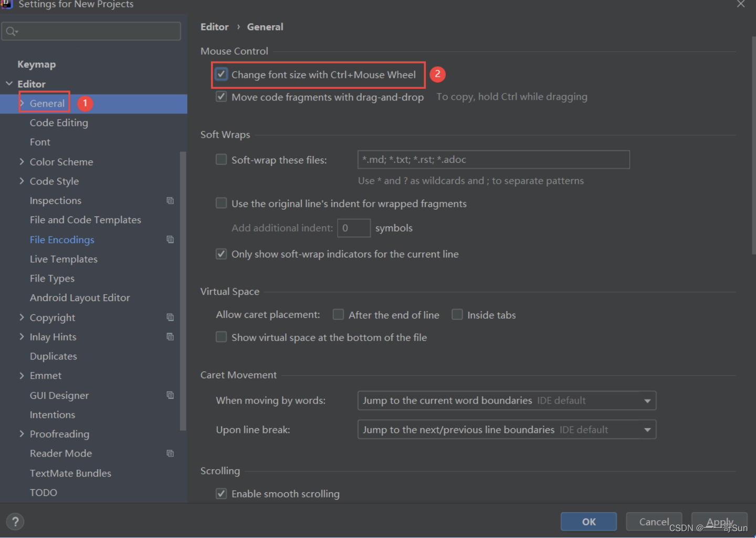Click the Apply button
The width and height of the screenshot is (756, 538).
click(x=719, y=522)
